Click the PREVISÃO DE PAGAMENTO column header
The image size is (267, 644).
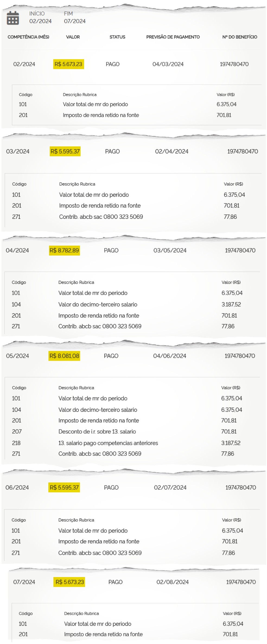173,37
